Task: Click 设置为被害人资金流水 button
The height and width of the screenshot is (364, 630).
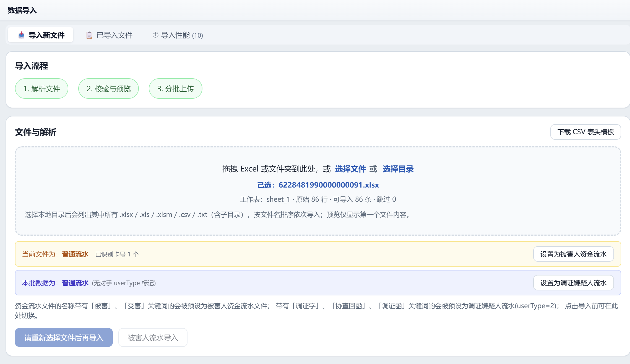Action: (573, 254)
